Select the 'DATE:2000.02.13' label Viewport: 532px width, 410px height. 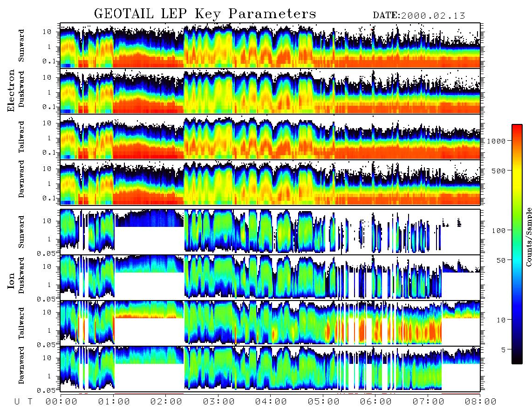[x=419, y=15]
